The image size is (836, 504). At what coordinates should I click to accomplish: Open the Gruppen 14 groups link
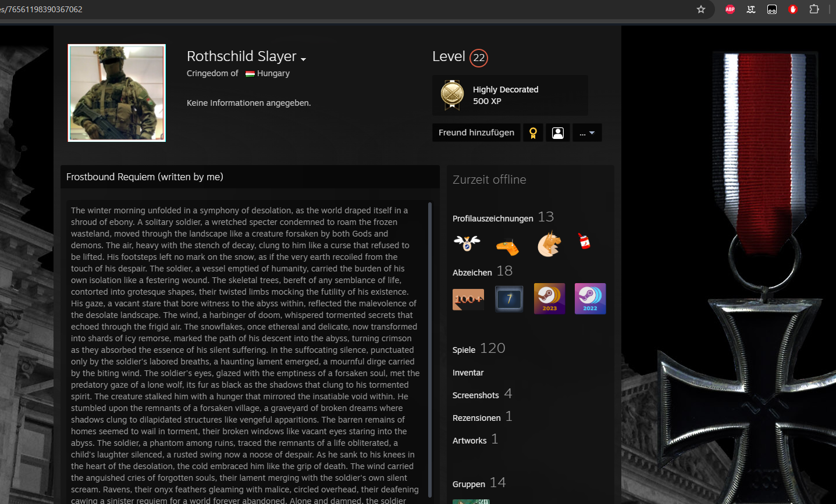[x=469, y=484]
